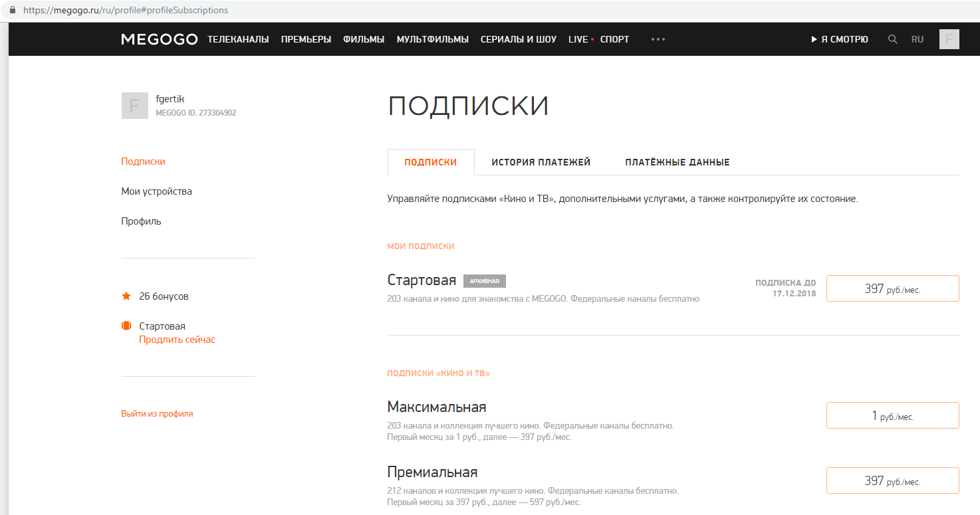Click Продлить сейчас link
Image resolution: width=980 pixels, height=515 pixels.
tap(177, 340)
